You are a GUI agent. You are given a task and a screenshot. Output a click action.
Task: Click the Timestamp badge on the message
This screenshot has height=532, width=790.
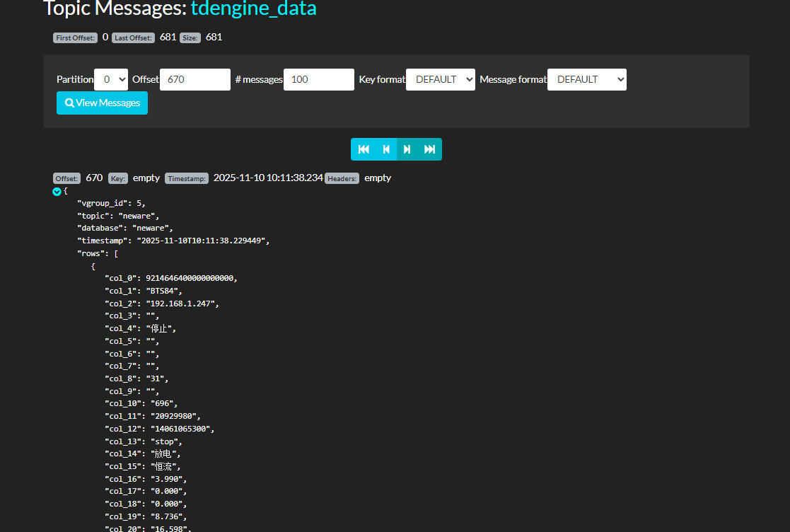(x=187, y=178)
